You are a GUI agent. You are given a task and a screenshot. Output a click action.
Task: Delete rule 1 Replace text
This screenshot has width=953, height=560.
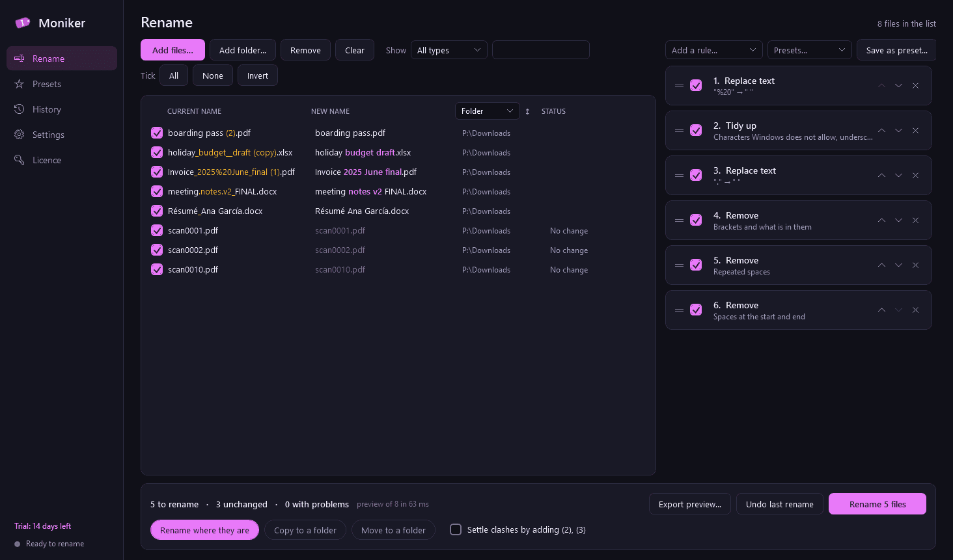tap(915, 86)
